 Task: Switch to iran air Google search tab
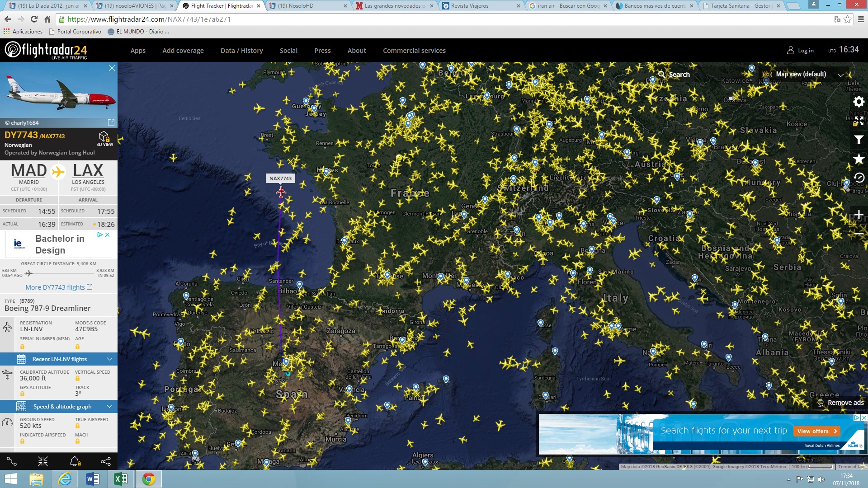568,6
